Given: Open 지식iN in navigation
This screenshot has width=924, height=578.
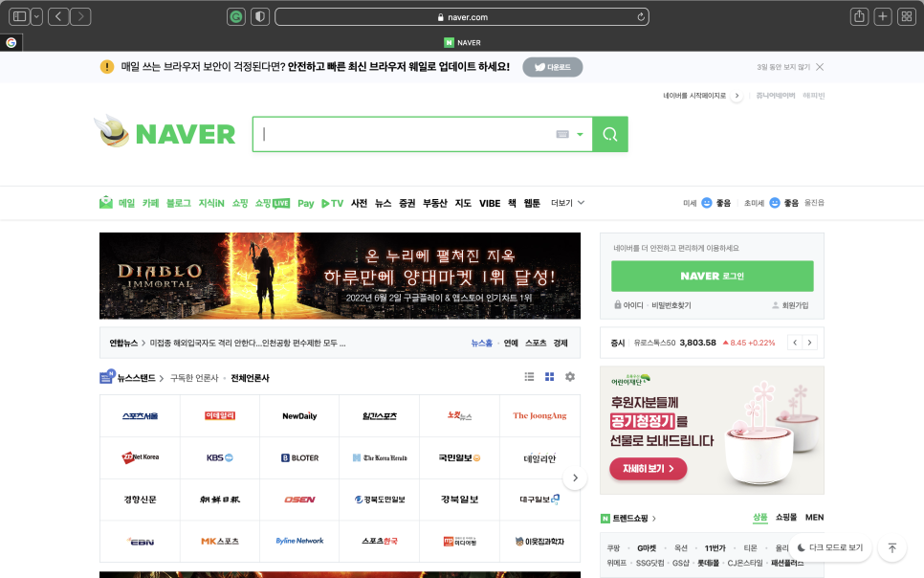Looking at the screenshot, I should pyautogui.click(x=211, y=203).
